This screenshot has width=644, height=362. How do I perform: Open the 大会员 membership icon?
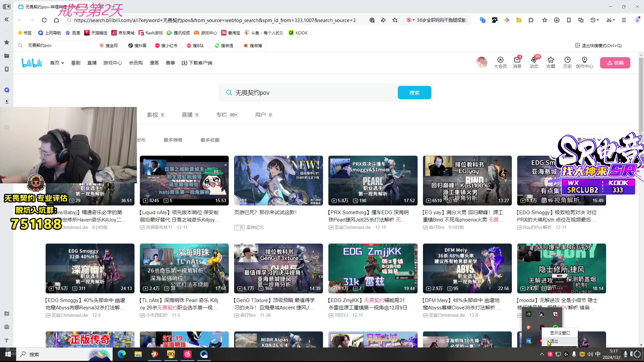(500, 62)
